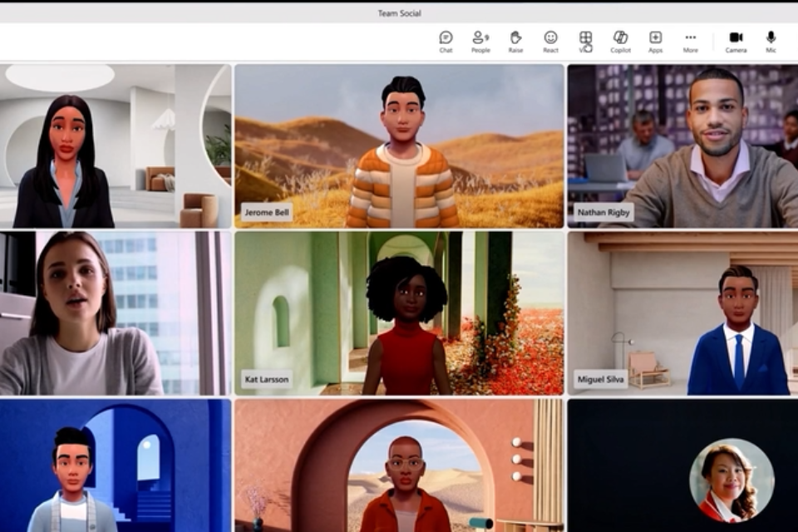
Task: Click the Team Social meeting title
Action: 400,13
